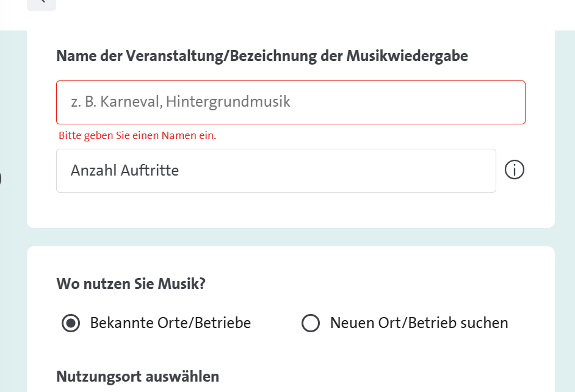The image size is (575, 392).
Task: Click empty white area below Anzahl Auftritte field
Action: pyautogui.click(x=291, y=210)
